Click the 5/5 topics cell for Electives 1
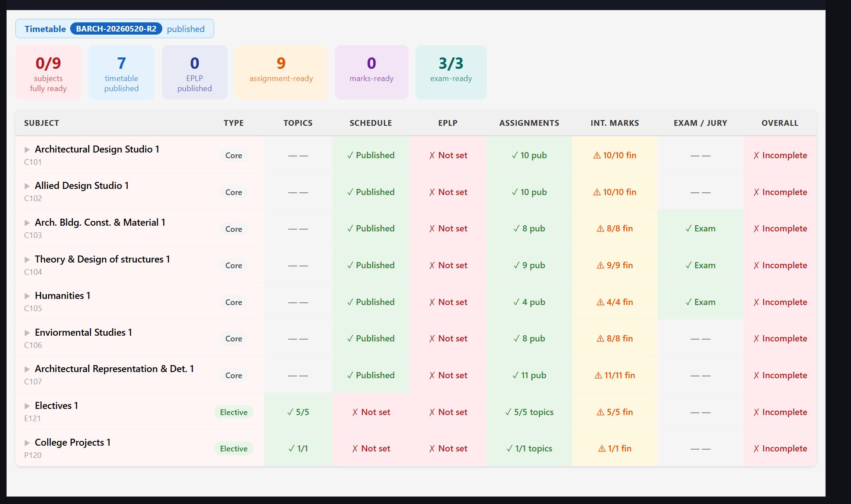 [x=298, y=412]
